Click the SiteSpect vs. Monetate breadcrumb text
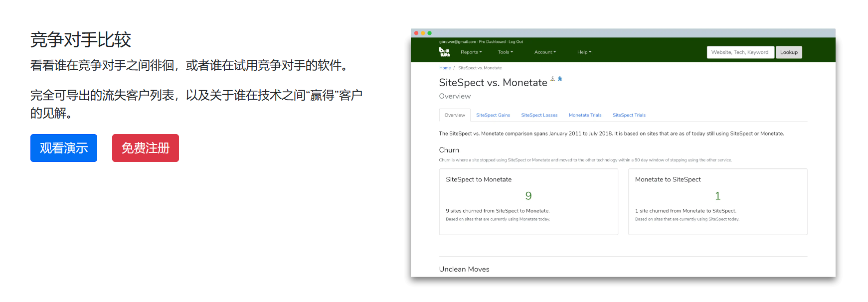This screenshot has width=868, height=302. click(x=480, y=68)
